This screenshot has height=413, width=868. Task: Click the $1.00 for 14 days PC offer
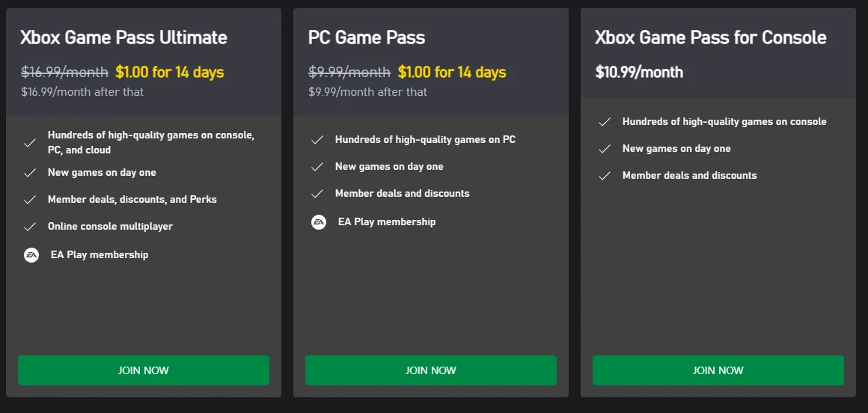click(452, 73)
